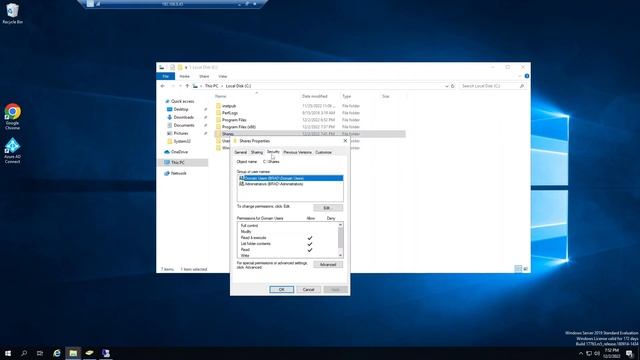Open the File ribbon tab
This screenshot has width=640, height=360.
tap(166, 76)
